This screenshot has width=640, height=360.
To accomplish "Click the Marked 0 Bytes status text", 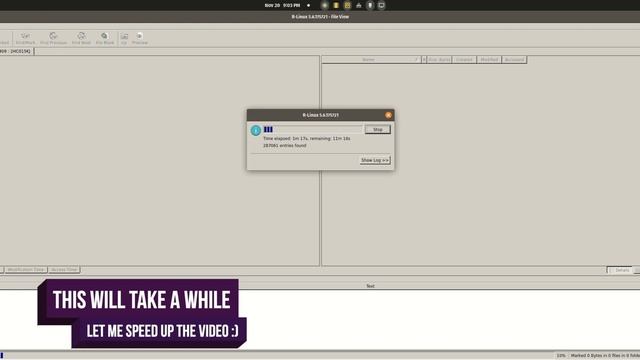I will 605,356.
